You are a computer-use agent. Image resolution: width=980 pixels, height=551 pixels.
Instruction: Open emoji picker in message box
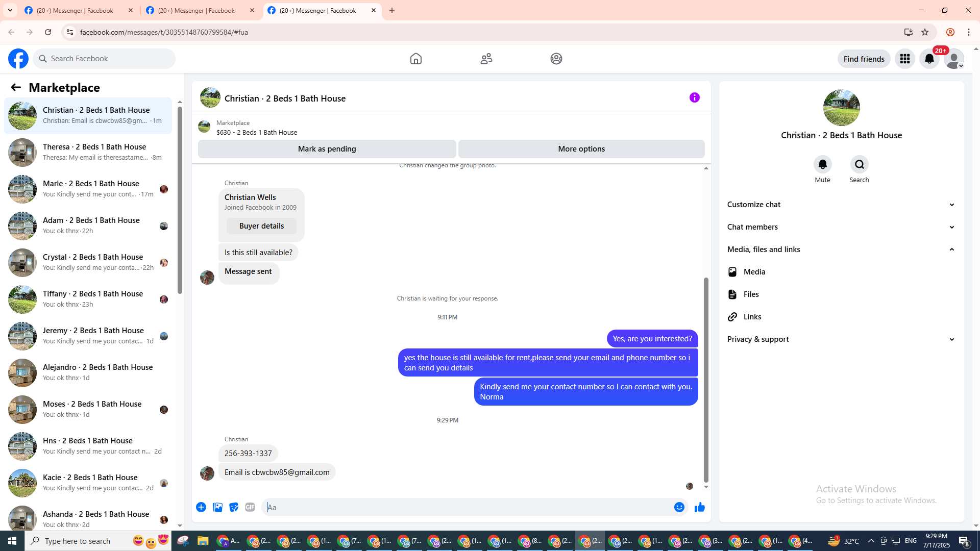pos(679,507)
